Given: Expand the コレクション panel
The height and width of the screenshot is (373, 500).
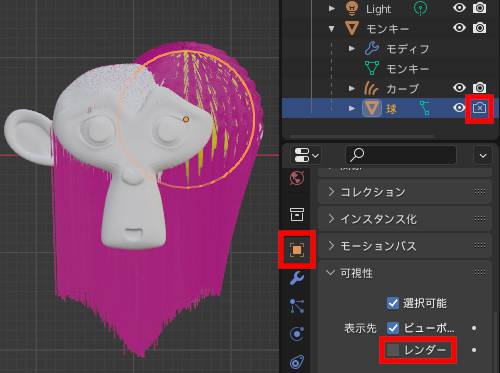Looking at the screenshot, I should [x=331, y=192].
